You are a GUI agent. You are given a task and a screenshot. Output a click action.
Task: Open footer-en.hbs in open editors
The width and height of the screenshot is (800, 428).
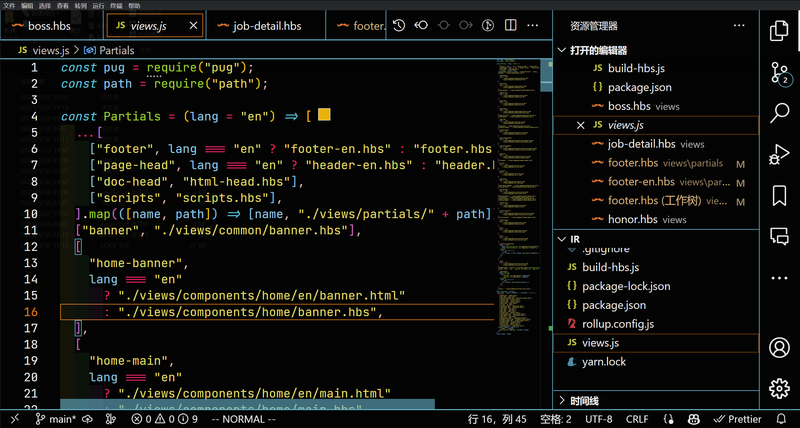[x=656, y=182]
